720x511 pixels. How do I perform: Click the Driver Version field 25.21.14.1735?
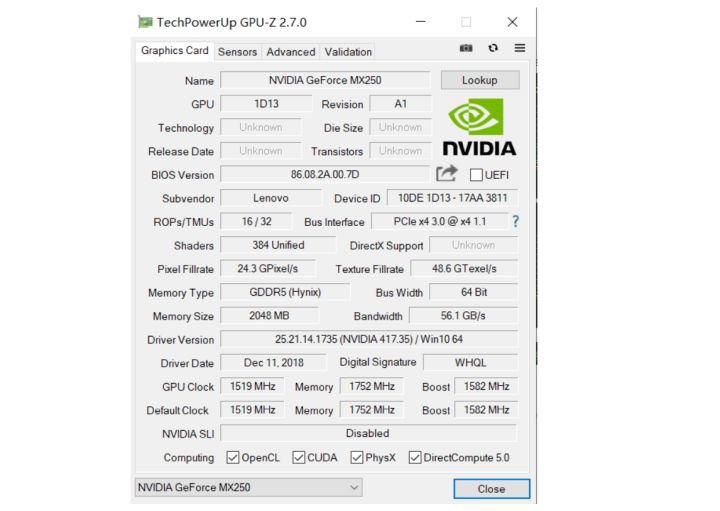click(369, 339)
